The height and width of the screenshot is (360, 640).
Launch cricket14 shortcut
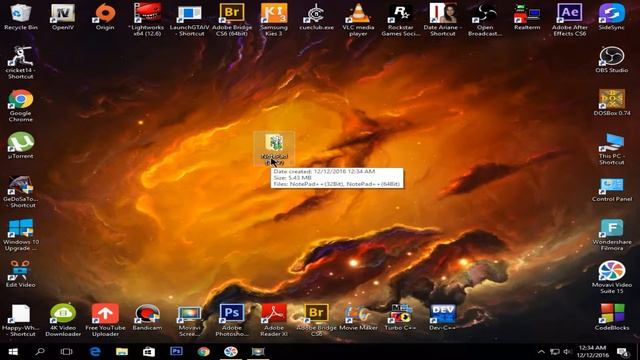point(20,62)
